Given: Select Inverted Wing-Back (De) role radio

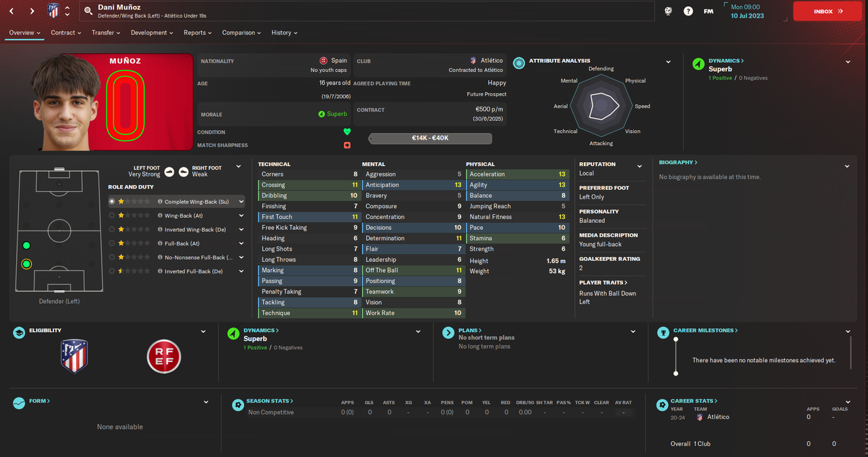Looking at the screenshot, I should click(112, 229).
